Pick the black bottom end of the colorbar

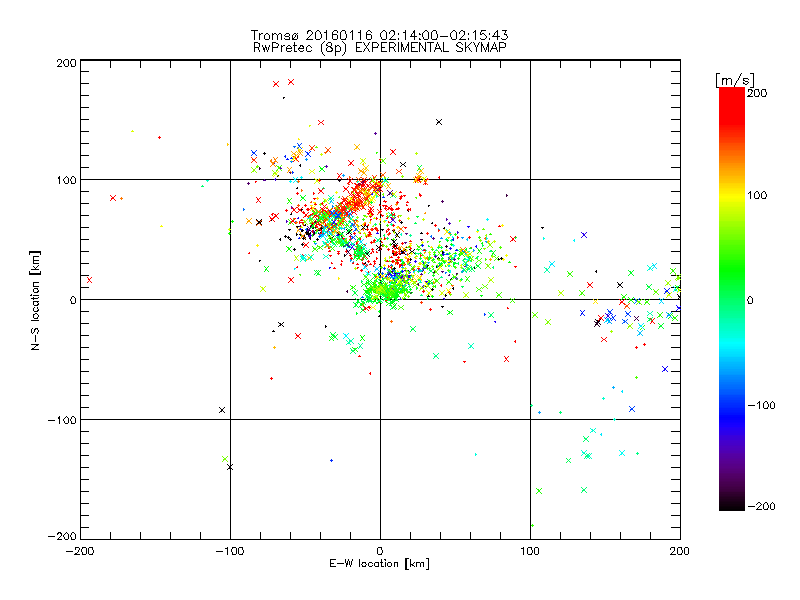(732, 505)
